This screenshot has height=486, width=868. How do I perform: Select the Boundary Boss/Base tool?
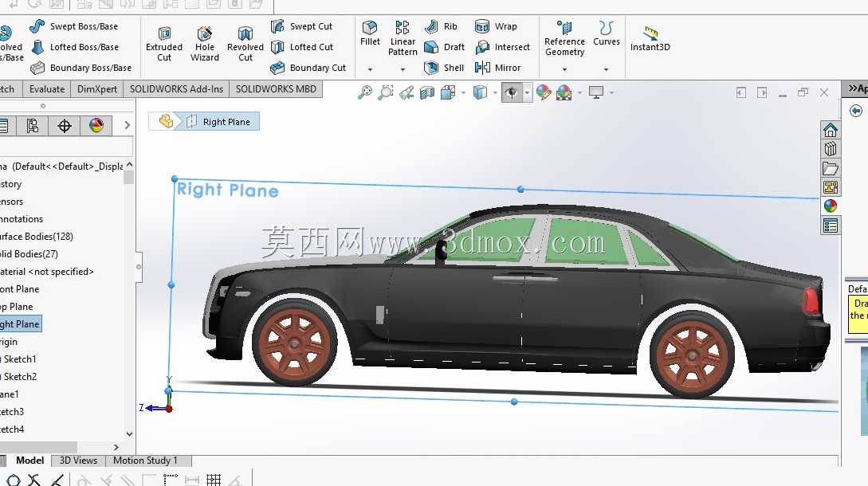(x=81, y=68)
